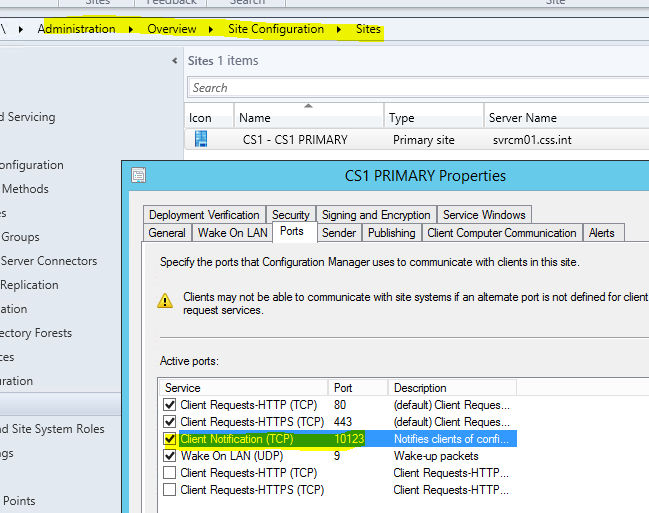The height and width of the screenshot is (513, 649).
Task: Select port value 80 in active ports
Action: point(340,405)
